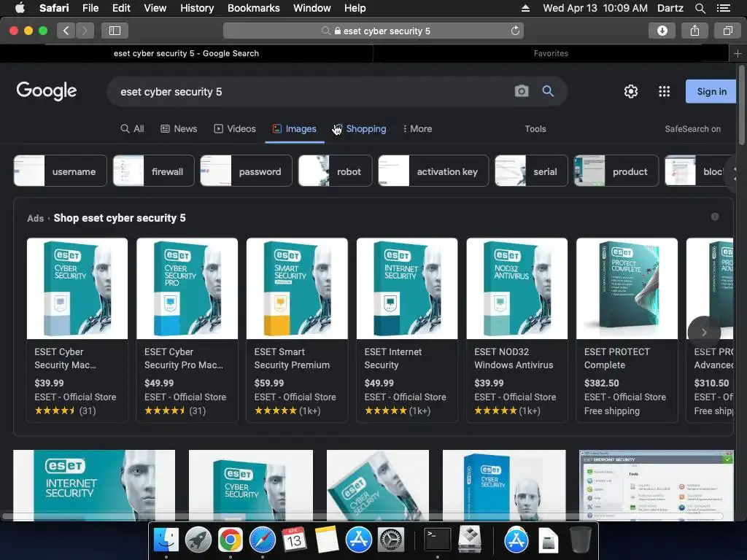Advance the shopping ads carousel arrow
This screenshot has width=747, height=560.
[704, 332]
